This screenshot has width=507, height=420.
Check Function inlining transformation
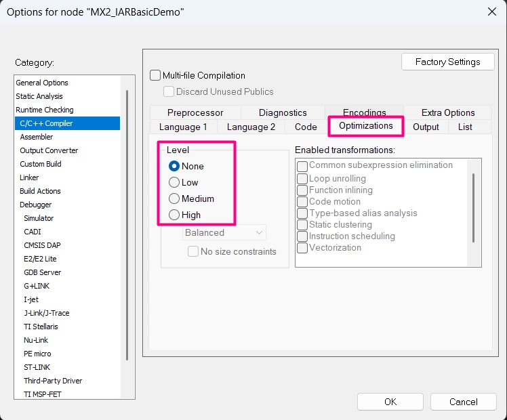click(x=302, y=190)
